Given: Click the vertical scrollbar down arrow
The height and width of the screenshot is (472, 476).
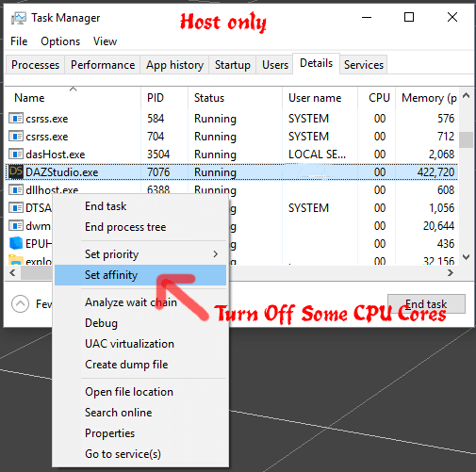Looking at the screenshot, I should tap(467, 257).
